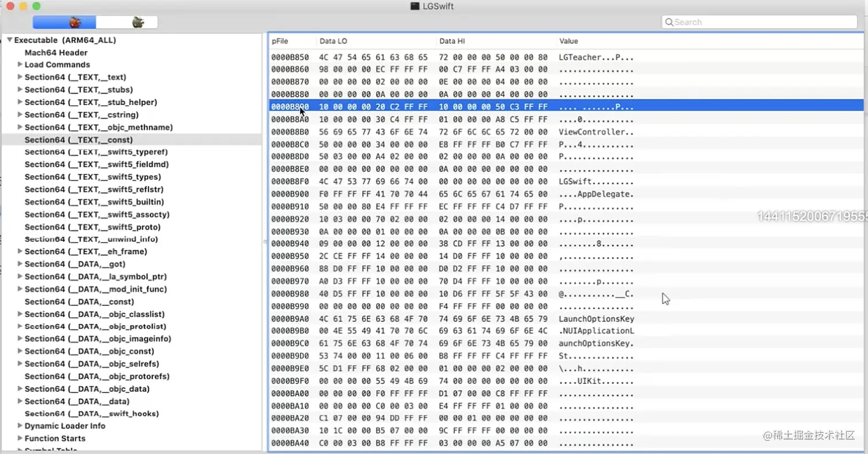Expand Section64 (__TEXT,__stubs) disclosure triangle
The width and height of the screenshot is (868, 454).
pyautogui.click(x=20, y=90)
